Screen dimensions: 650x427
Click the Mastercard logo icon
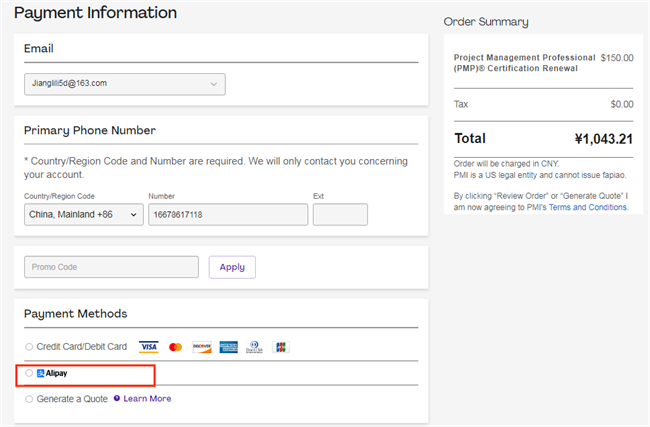point(176,347)
